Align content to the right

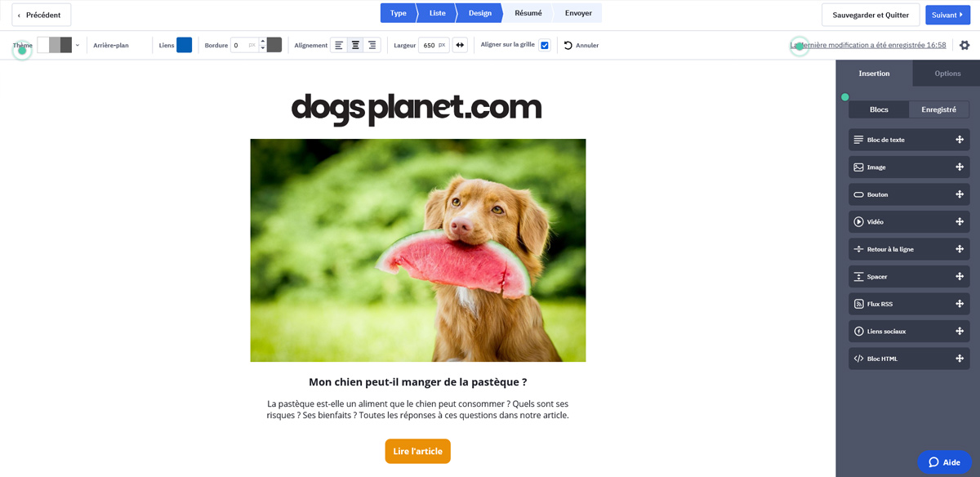coord(372,45)
